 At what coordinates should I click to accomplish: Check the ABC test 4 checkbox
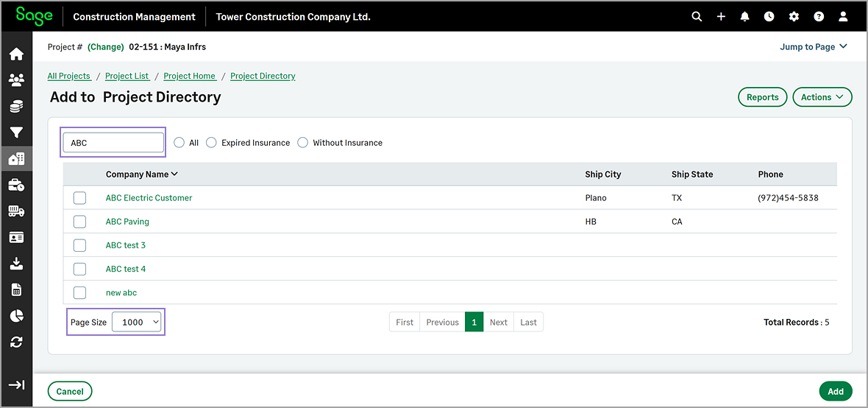click(79, 269)
